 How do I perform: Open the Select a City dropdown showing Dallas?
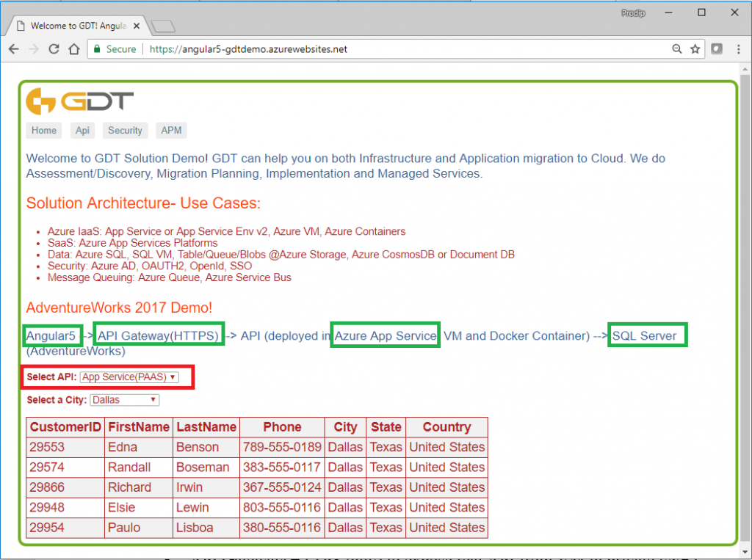click(x=124, y=400)
